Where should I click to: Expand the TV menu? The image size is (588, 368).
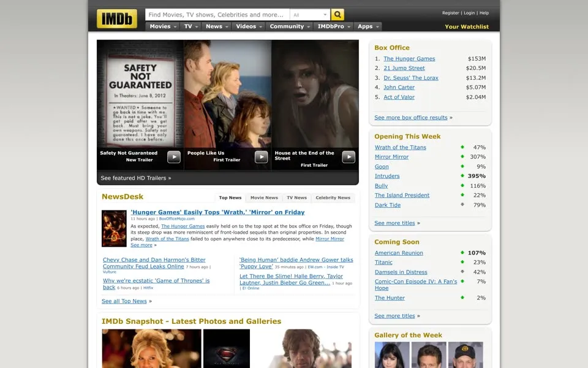pos(191,26)
